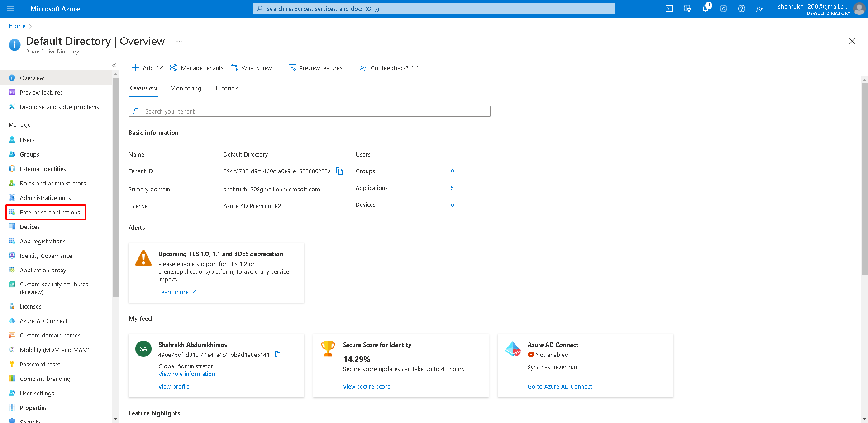The image size is (868, 423).
Task: Collapse the left navigation pane
Action: pos(114,65)
